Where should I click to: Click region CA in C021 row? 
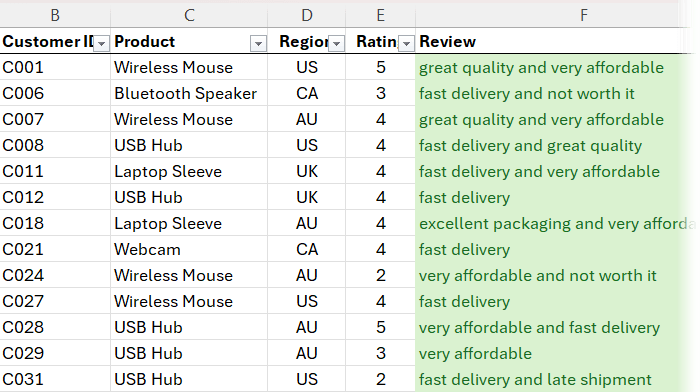(x=307, y=249)
